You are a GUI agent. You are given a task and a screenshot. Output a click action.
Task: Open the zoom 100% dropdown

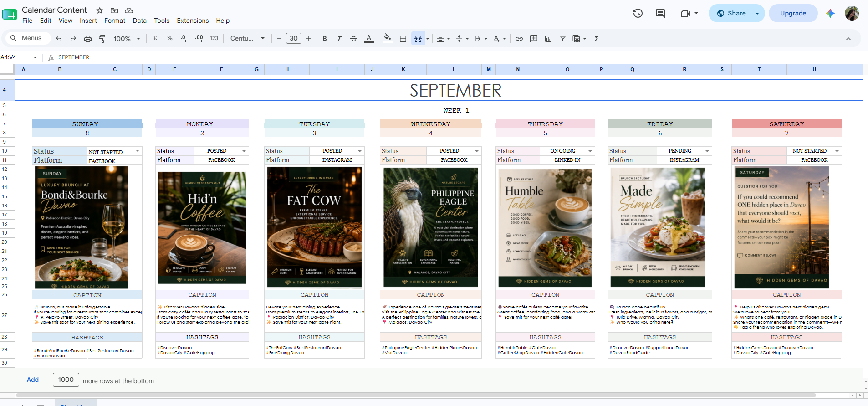tap(127, 39)
